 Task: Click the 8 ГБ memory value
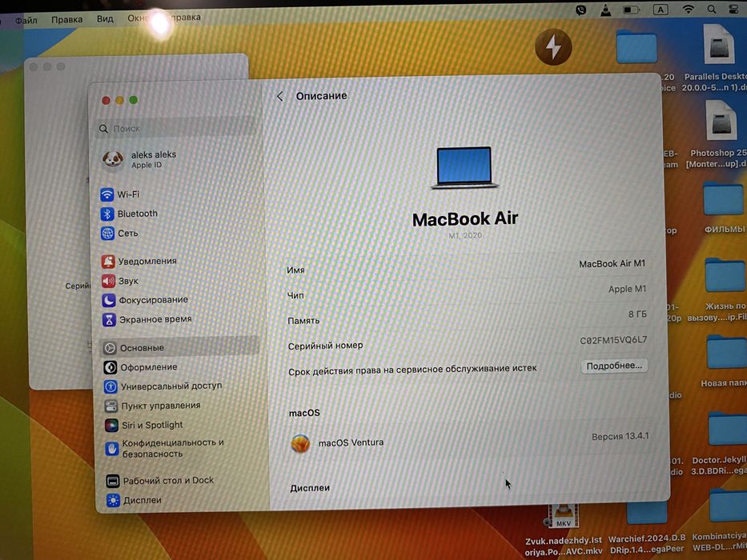pyautogui.click(x=637, y=314)
